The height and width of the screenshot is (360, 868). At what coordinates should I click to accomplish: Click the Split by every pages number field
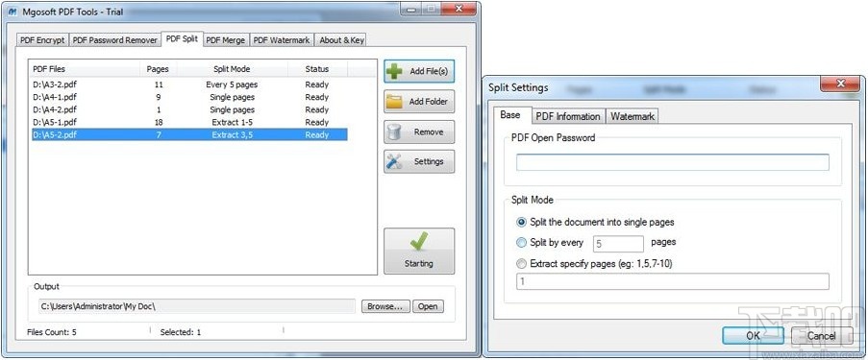pyautogui.click(x=618, y=243)
